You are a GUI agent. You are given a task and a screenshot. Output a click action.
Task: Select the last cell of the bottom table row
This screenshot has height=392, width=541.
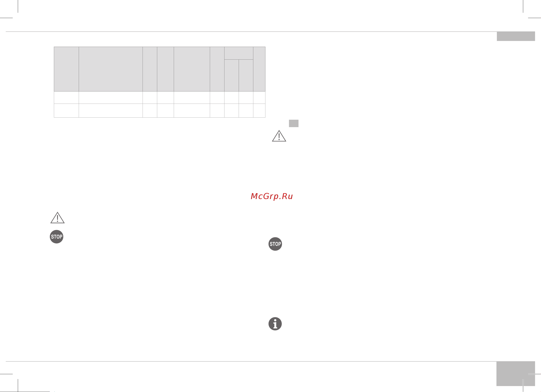[259, 110]
